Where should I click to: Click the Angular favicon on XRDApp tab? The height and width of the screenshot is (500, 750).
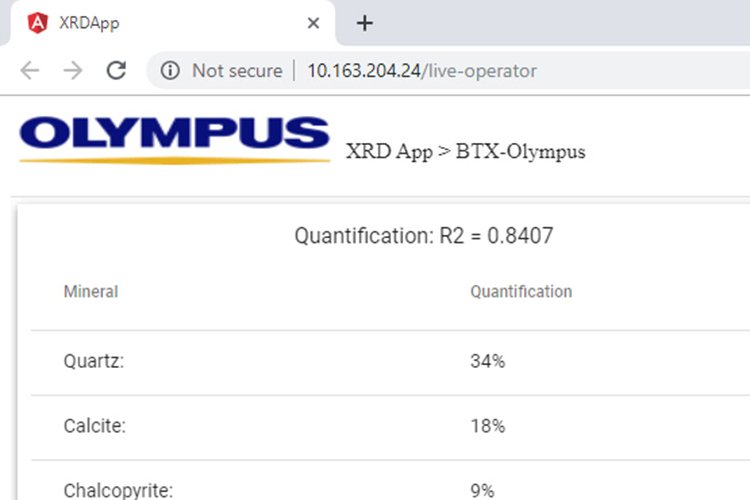pos(38,22)
